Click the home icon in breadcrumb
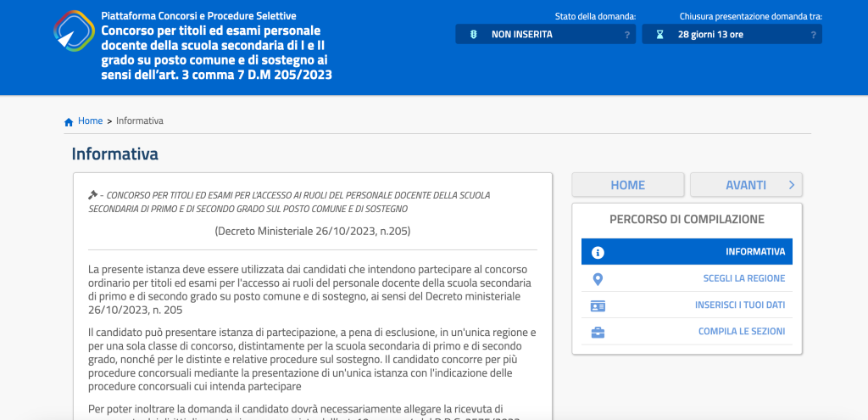Viewport: 868px width, 420px height. pos(69,122)
